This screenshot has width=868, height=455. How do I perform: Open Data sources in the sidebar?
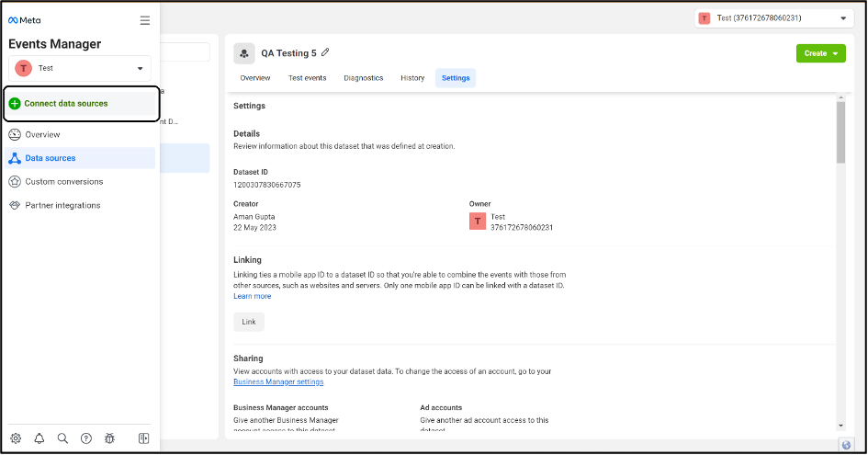(80, 158)
